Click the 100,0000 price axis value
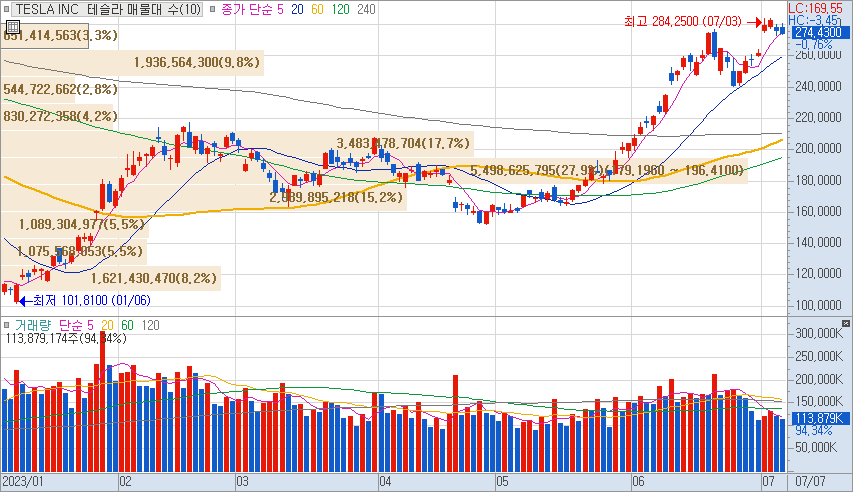853x492 pixels. tap(818, 304)
